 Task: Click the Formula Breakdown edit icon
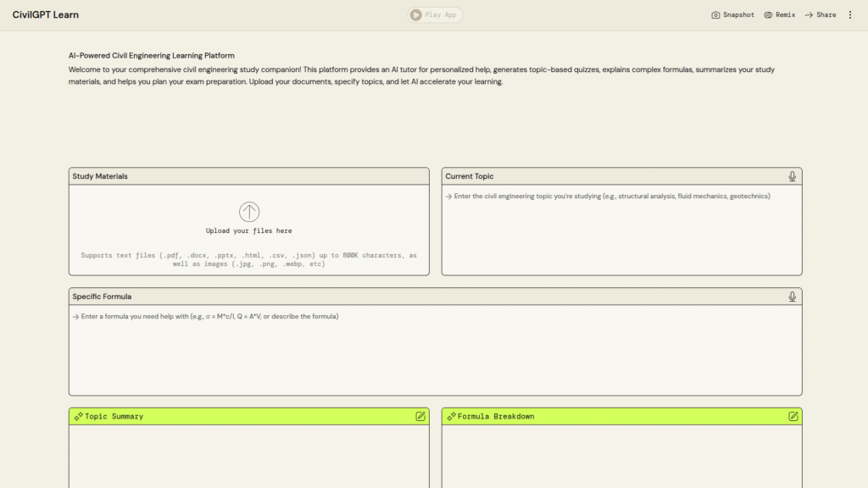coord(793,416)
